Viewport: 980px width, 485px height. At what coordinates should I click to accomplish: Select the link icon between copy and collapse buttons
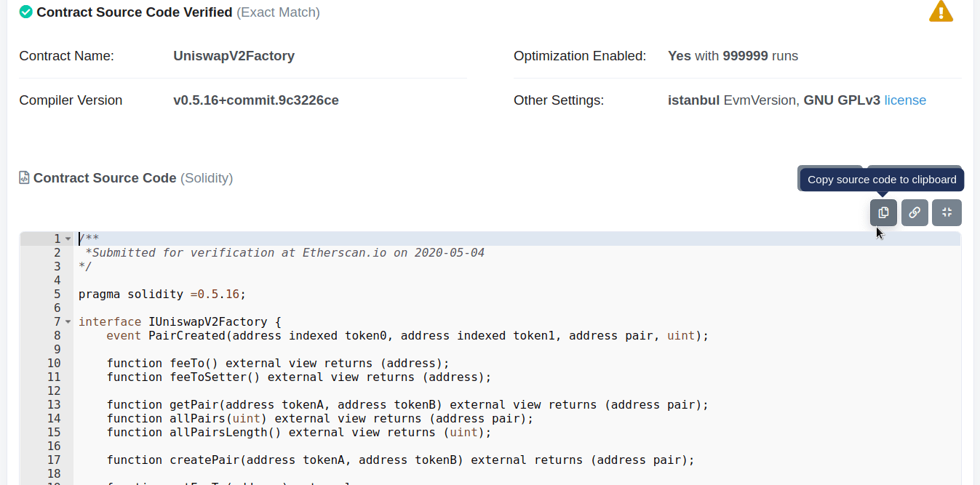point(915,212)
